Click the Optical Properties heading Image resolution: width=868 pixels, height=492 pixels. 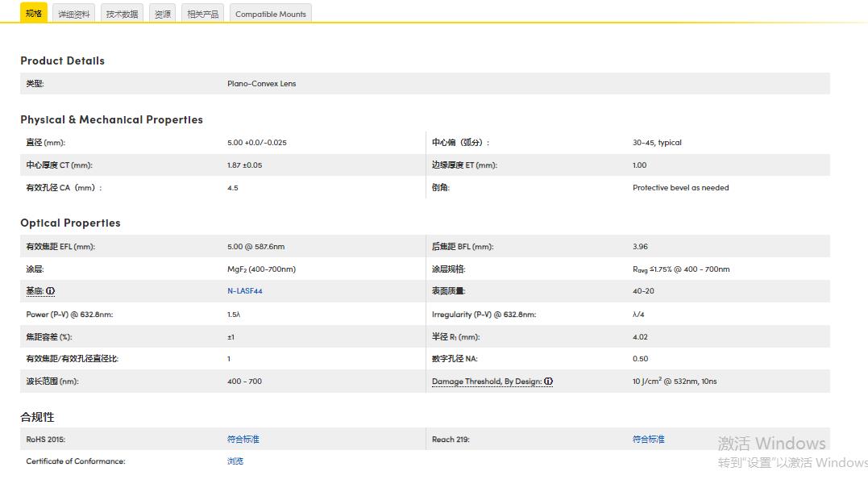tap(70, 223)
